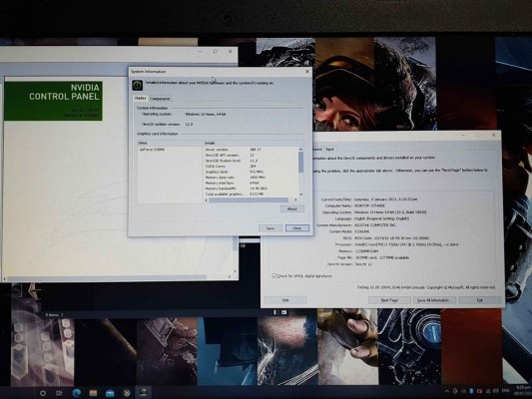Click Next Page in DirectX Diagnostic Tool
The height and width of the screenshot is (399, 532).
click(x=389, y=300)
